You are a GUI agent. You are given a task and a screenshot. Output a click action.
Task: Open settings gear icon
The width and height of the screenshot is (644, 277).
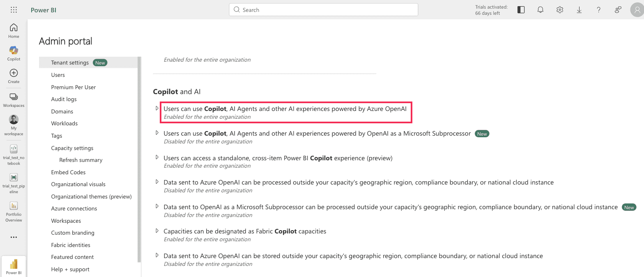(x=560, y=10)
